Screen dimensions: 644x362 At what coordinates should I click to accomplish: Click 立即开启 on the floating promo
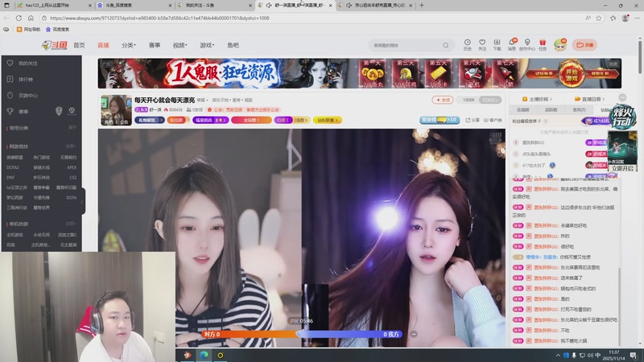point(622,168)
